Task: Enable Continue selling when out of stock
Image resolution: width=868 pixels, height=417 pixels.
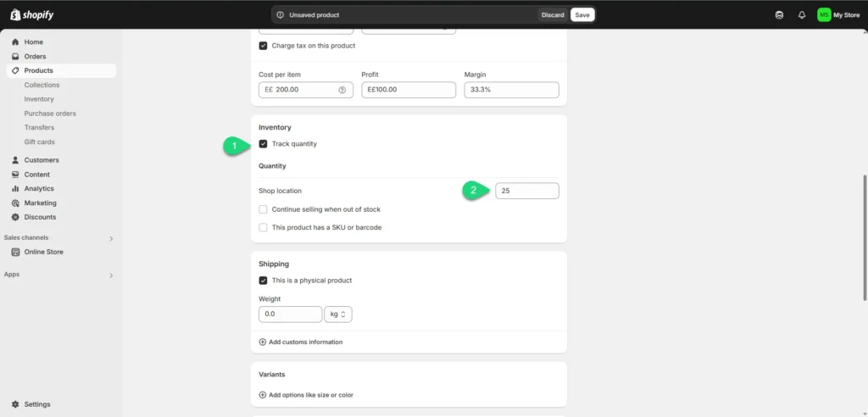Action: (x=263, y=209)
